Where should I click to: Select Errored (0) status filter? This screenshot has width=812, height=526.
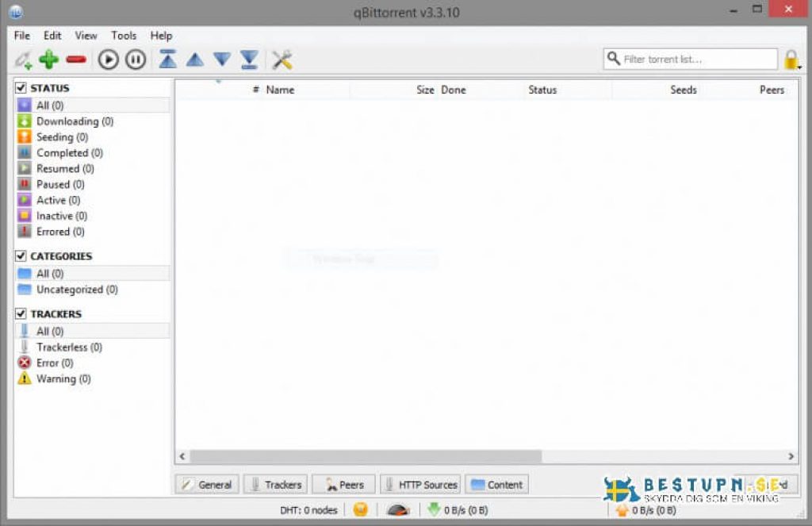point(92,232)
